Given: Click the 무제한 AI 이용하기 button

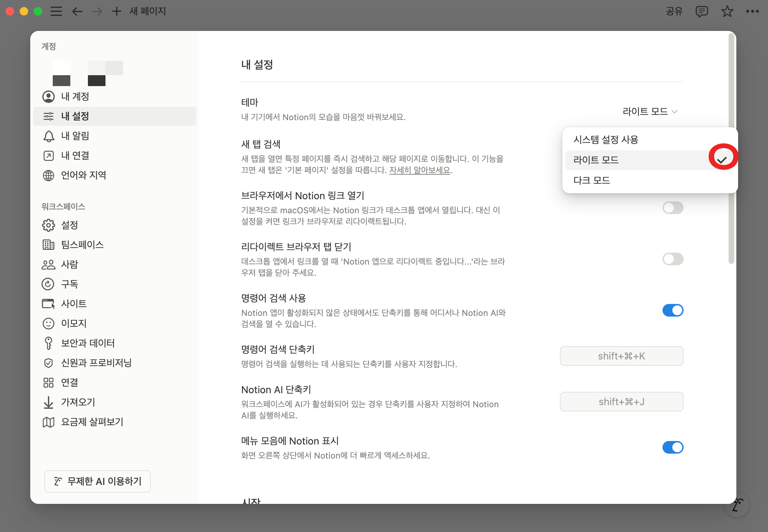Looking at the screenshot, I should pos(97,481).
